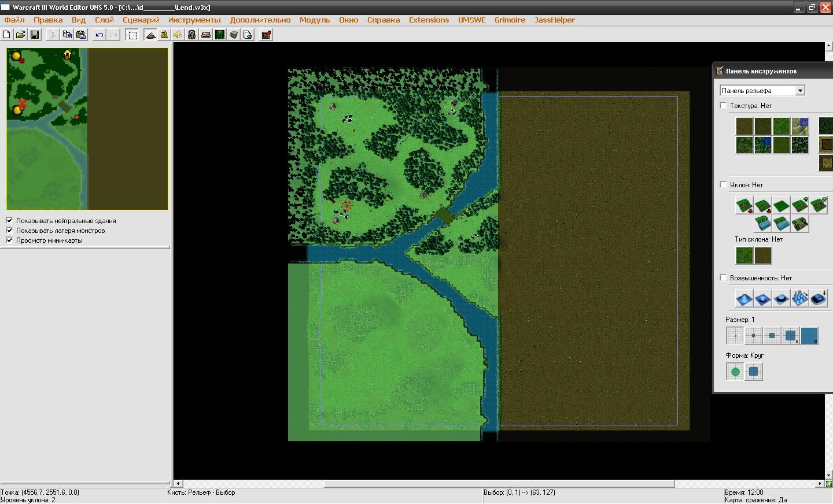The height and width of the screenshot is (504, 833).
Task: Click the Paste clipboard icon
Action: 81,35
